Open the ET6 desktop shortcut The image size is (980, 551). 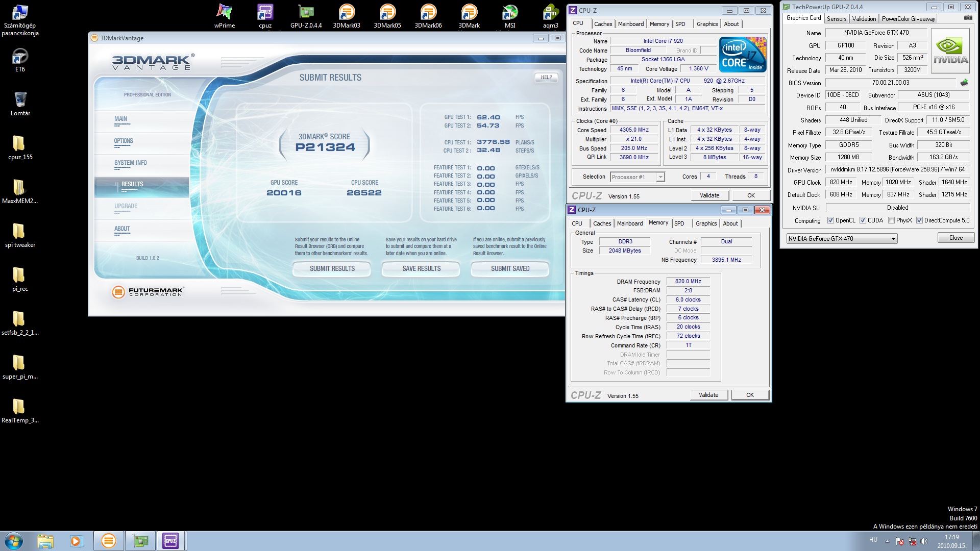pos(20,56)
